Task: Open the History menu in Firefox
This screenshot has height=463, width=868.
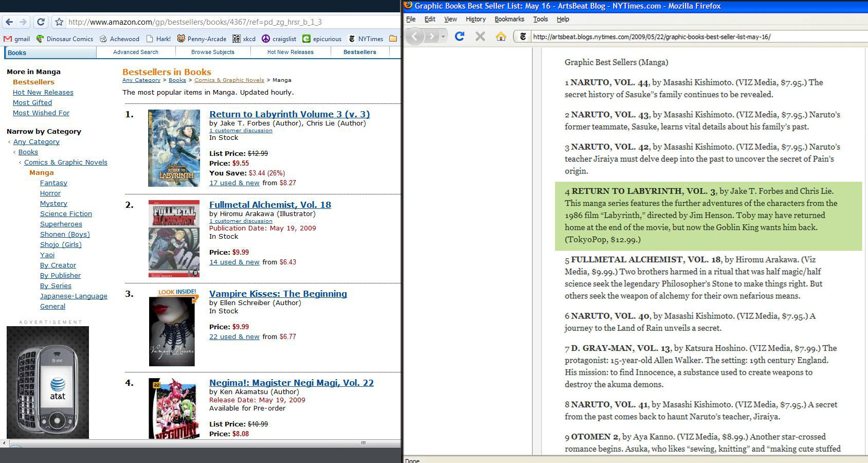Action: point(476,19)
